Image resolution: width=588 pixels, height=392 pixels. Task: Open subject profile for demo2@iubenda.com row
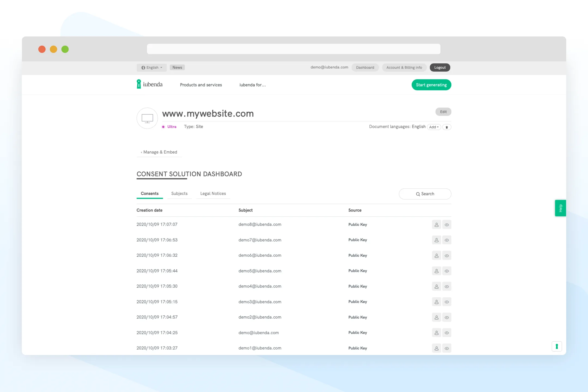436,317
